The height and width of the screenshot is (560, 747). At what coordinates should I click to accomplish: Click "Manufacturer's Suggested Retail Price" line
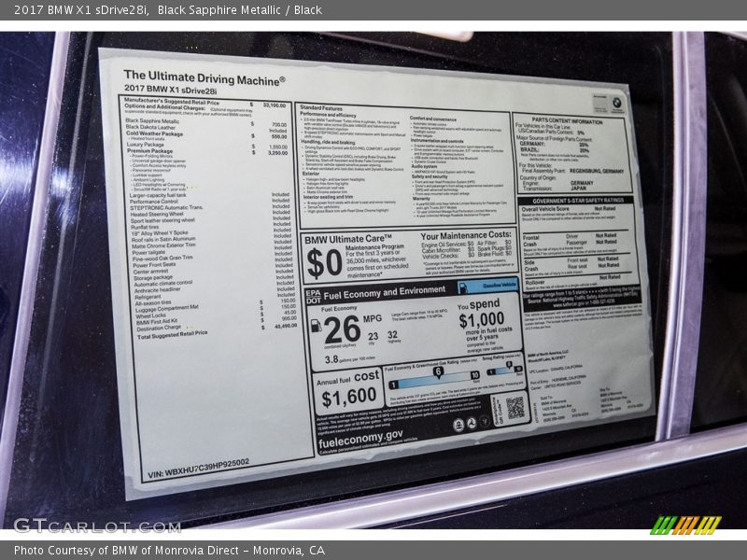tap(172, 102)
